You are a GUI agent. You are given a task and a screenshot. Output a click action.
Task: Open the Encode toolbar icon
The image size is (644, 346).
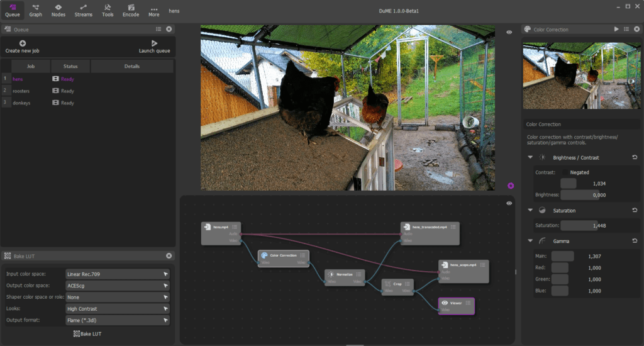131,11
